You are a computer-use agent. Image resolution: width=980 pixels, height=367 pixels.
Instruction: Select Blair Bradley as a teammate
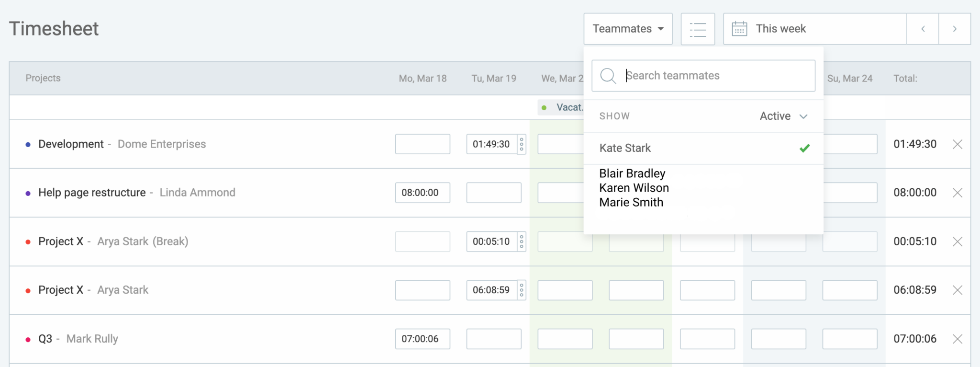(632, 173)
